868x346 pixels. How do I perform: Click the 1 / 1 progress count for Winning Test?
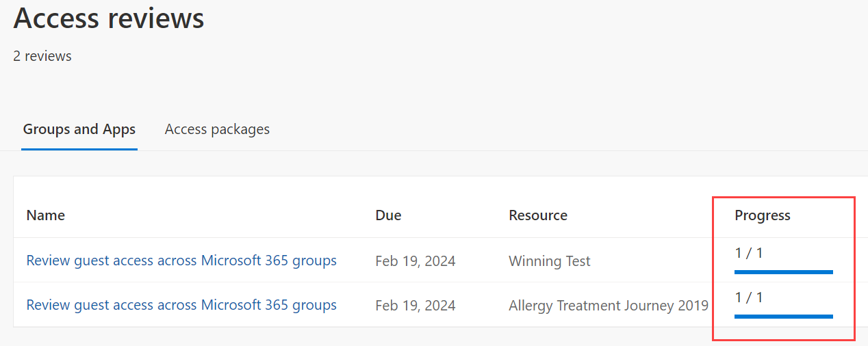coord(749,253)
